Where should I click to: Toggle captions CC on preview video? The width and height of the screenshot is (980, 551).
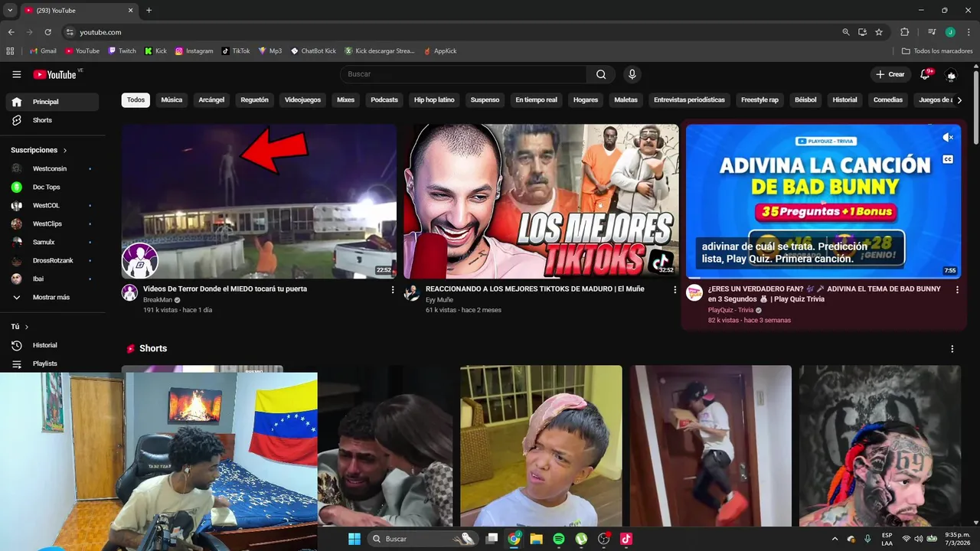948,159
